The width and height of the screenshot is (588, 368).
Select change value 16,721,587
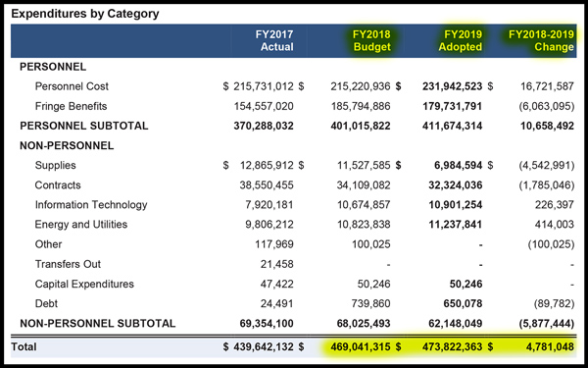547,86
